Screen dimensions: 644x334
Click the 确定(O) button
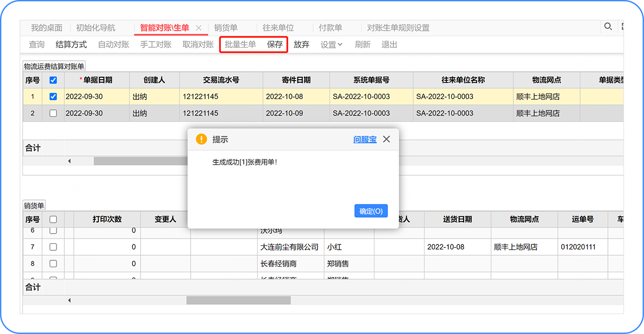click(x=371, y=211)
